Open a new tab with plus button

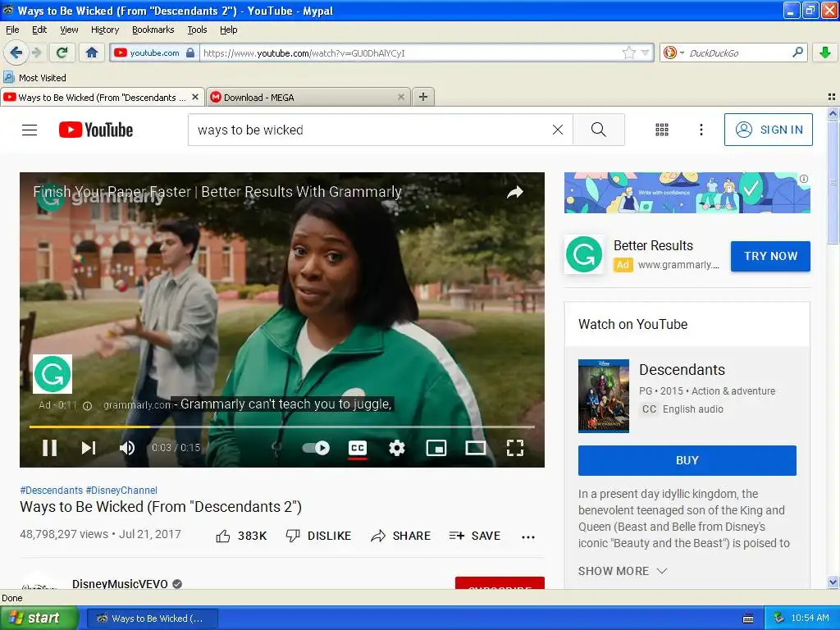[423, 97]
